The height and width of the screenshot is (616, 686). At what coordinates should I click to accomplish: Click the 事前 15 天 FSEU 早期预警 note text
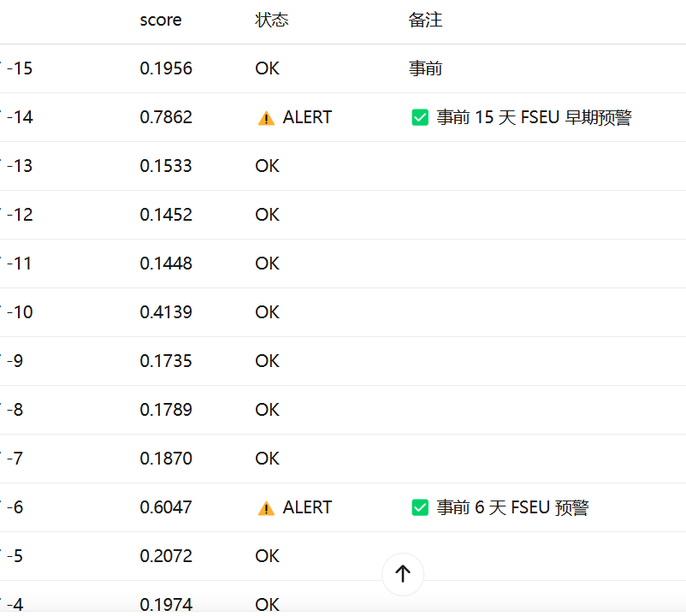535,117
